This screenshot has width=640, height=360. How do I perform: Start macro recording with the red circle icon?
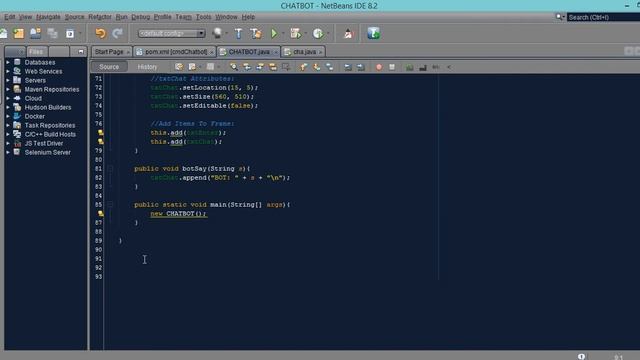pyautogui.click(x=379, y=67)
